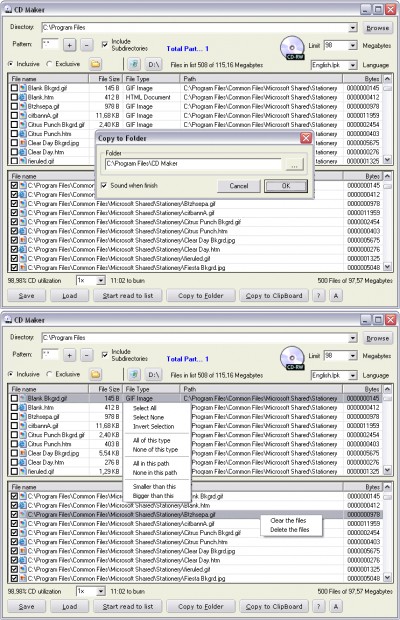Choose All in this path menu entry
The width and height of the screenshot is (400, 620).
pos(157,463)
